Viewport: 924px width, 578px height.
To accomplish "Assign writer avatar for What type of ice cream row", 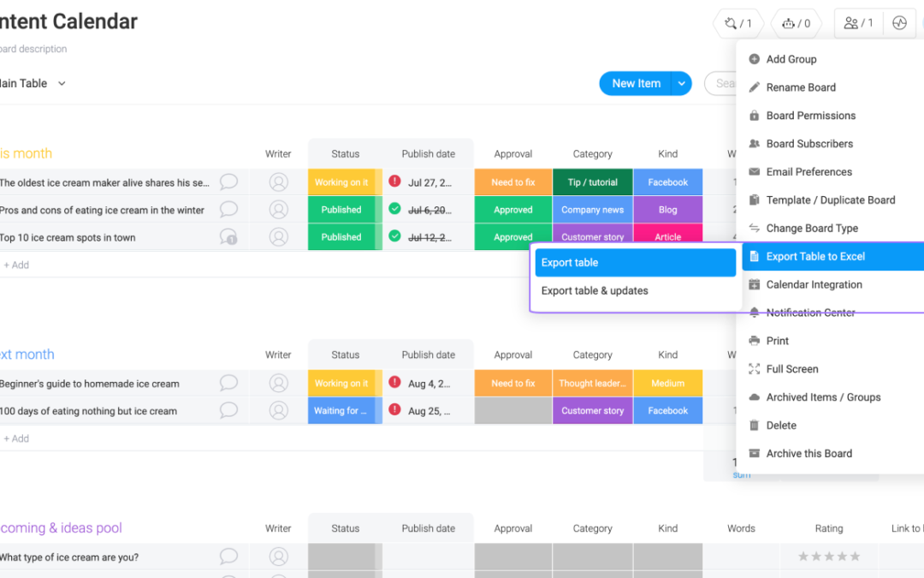I will pyautogui.click(x=279, y=557).
